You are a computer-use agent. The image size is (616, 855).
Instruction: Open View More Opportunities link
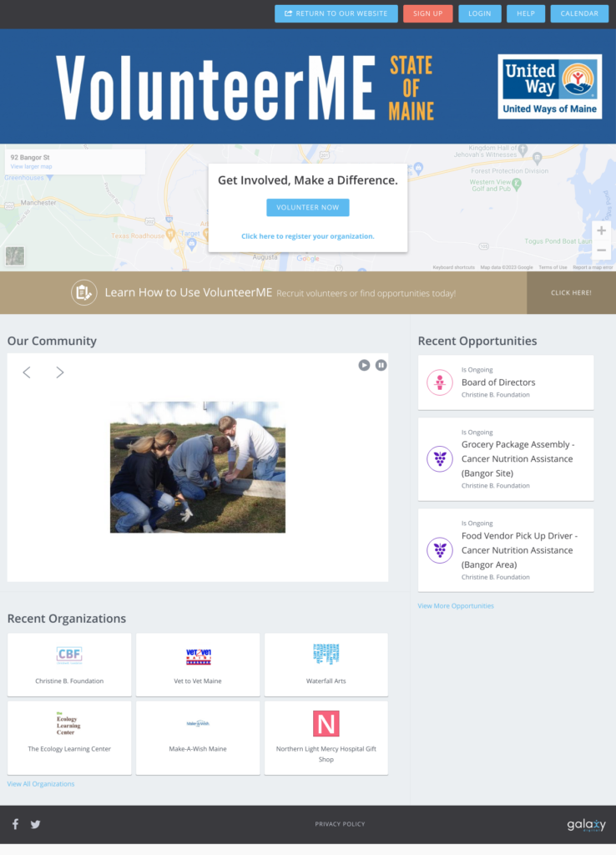coord(456,606)
